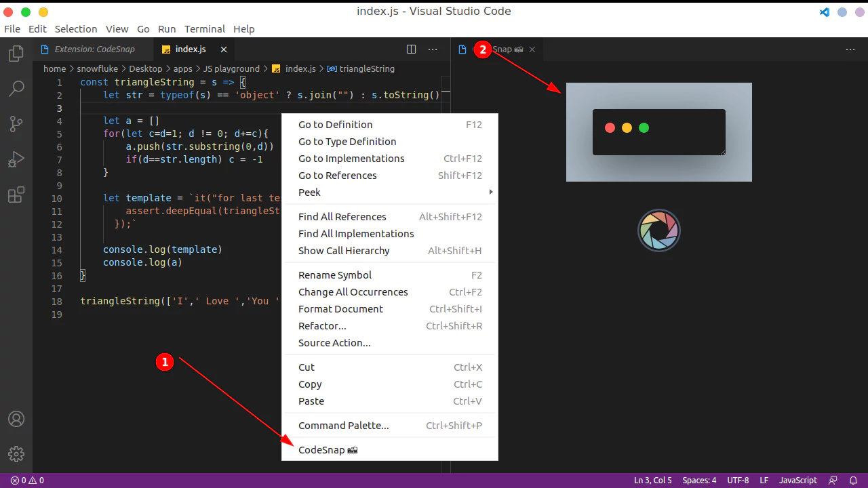Screen dimensions: 868x488
Task: Open the Terminal menu
Action: pos(205,29)
